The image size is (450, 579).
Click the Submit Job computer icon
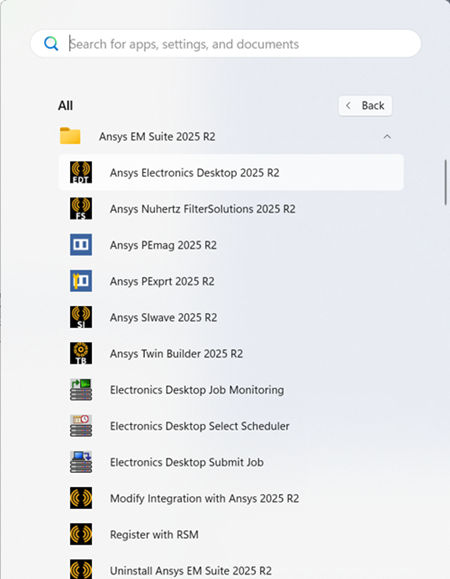81,462
